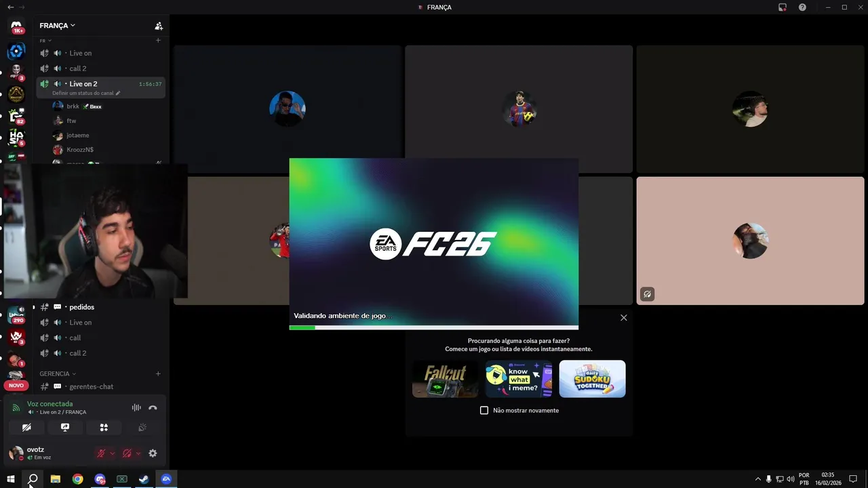Screen dimensions: 868x488
Task: Open EA app from taskbar
Action: coord(166,479)
